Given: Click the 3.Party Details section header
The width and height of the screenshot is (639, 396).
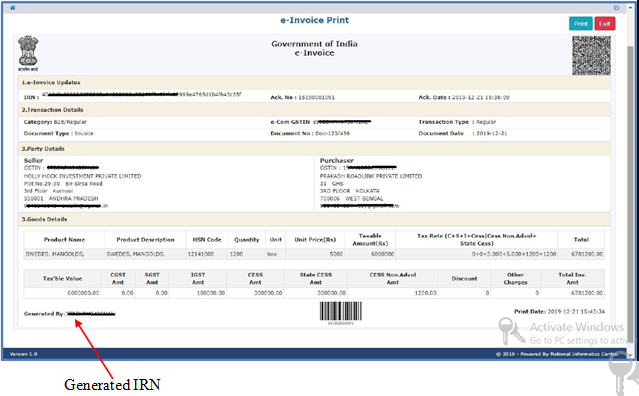Looking at the screenshot, I should tap(314, 149).
